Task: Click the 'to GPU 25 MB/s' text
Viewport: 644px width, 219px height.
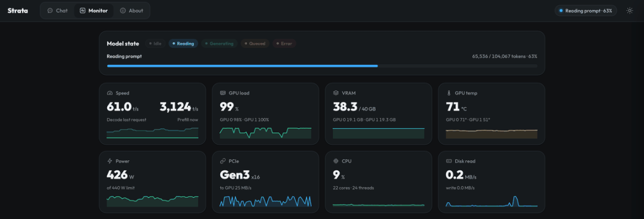Action: pyautogui.click(x=236, y=188)
